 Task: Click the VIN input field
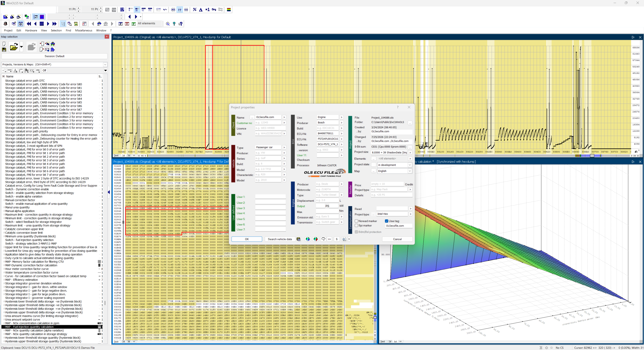click(268, 134)
